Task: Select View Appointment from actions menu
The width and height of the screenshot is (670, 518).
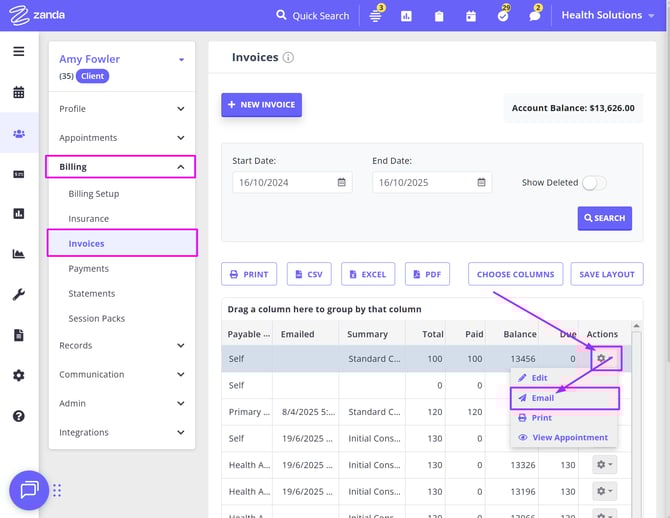Action: [x=569, y=438]
